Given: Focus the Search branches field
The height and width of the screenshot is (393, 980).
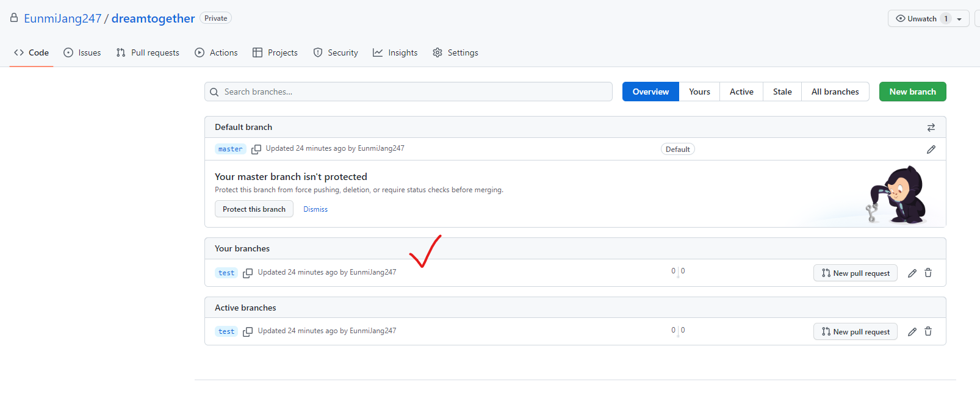Looking at the screenshot, I should (x=408, y=92).
